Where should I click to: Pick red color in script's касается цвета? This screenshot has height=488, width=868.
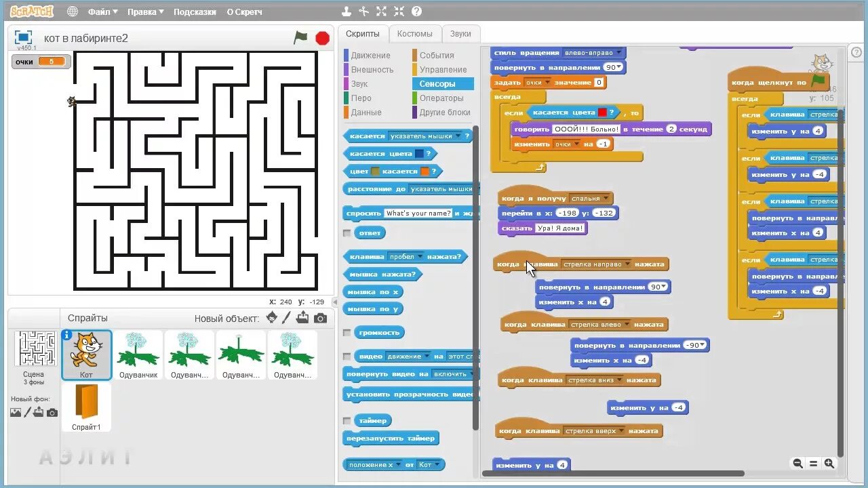coord(602,113)
